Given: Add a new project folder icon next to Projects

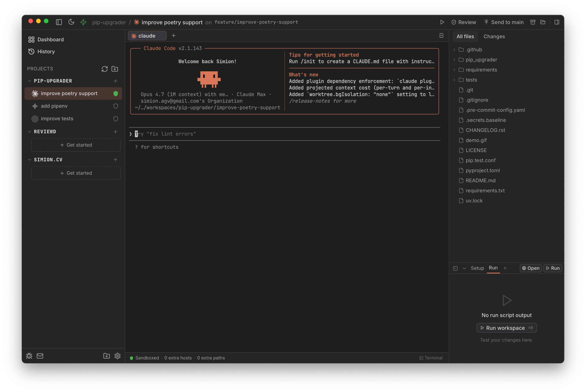Looking at the screenshot, I should 115,69.
